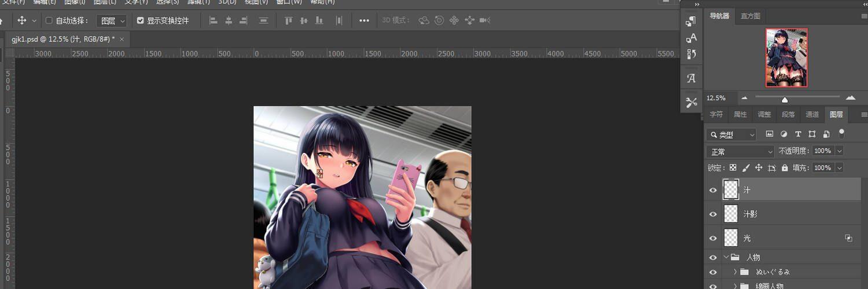Viewport: 868px width, 289px height.
Task: Click the distribute horizontally icon
Action: (x=339, y=20)
